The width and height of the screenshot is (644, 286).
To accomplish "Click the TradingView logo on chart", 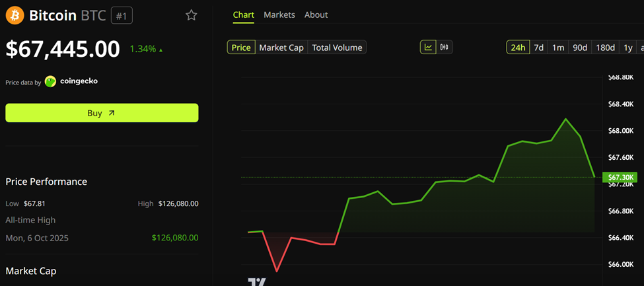I will [257, 282].
